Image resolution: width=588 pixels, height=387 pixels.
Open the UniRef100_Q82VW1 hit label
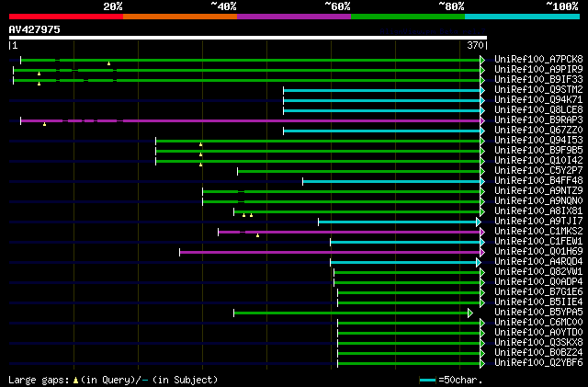pos(538,272)
